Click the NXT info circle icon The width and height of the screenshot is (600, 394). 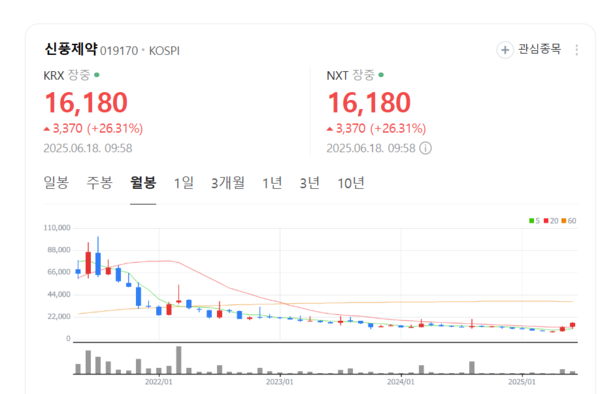(426, 148)
